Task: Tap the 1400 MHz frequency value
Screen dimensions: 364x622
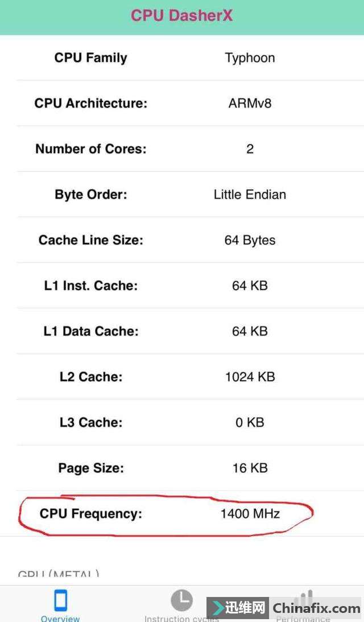Action: click(250, 514)
